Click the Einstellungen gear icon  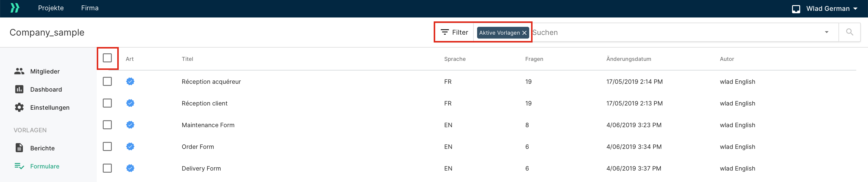(x=19, y=108)
